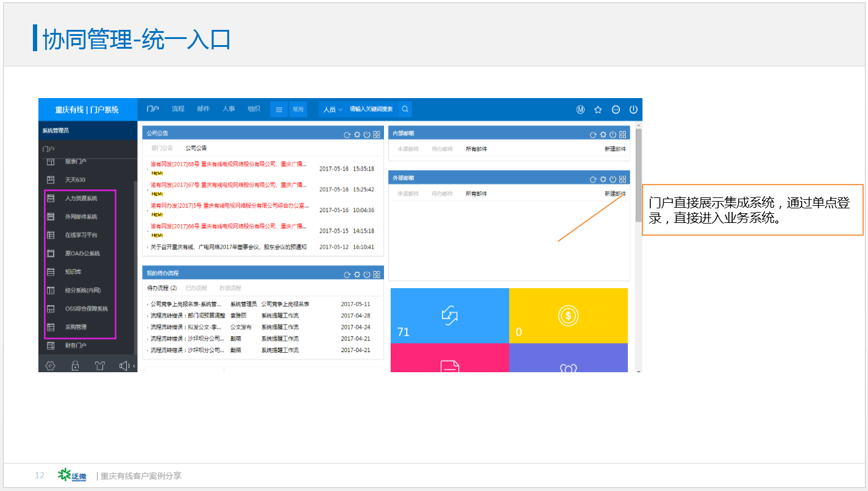
Task: Click the 常用 button in the top bar
Action: point(298,110)
